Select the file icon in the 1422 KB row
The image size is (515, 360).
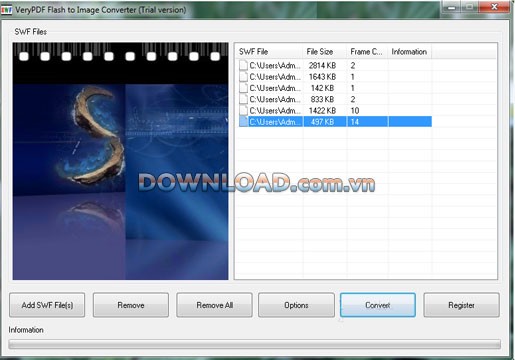tap(243, 110)
